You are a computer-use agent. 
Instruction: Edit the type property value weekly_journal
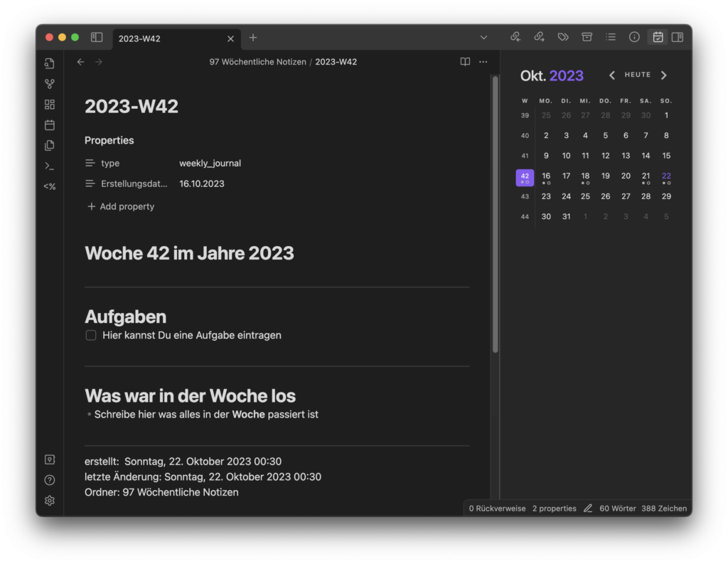[210, 163]
